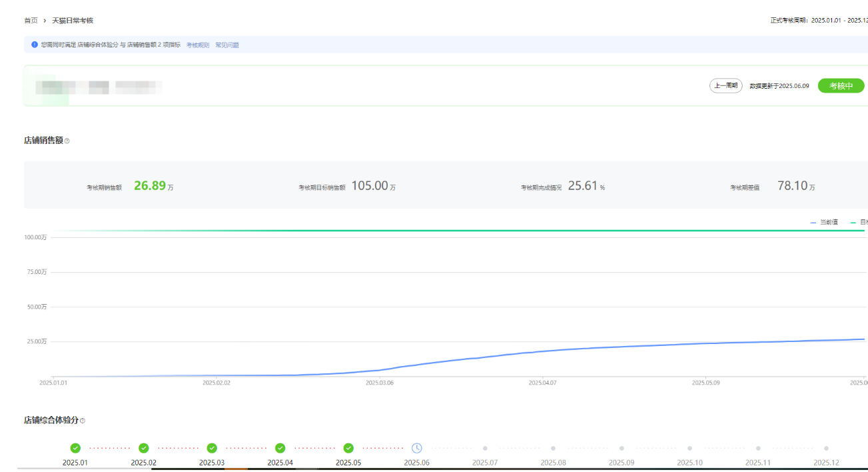Click the blue info icon in notice bar
This screenshot has width=868, height=472.
click(35, 45)
